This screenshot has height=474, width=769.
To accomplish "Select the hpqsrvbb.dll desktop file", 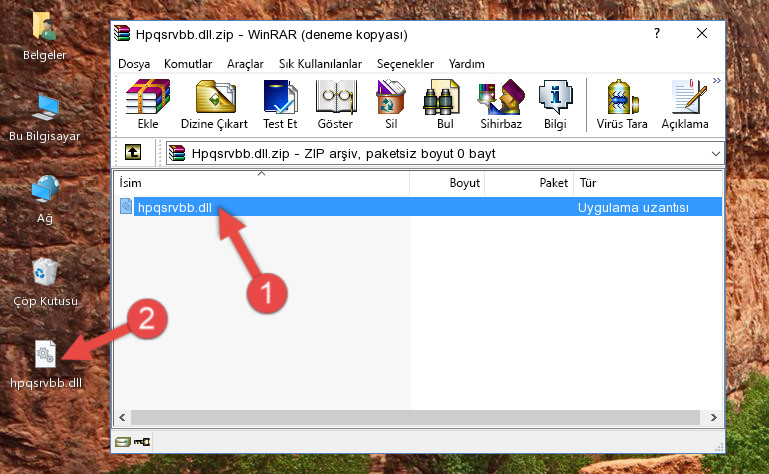I will point(46,364).
